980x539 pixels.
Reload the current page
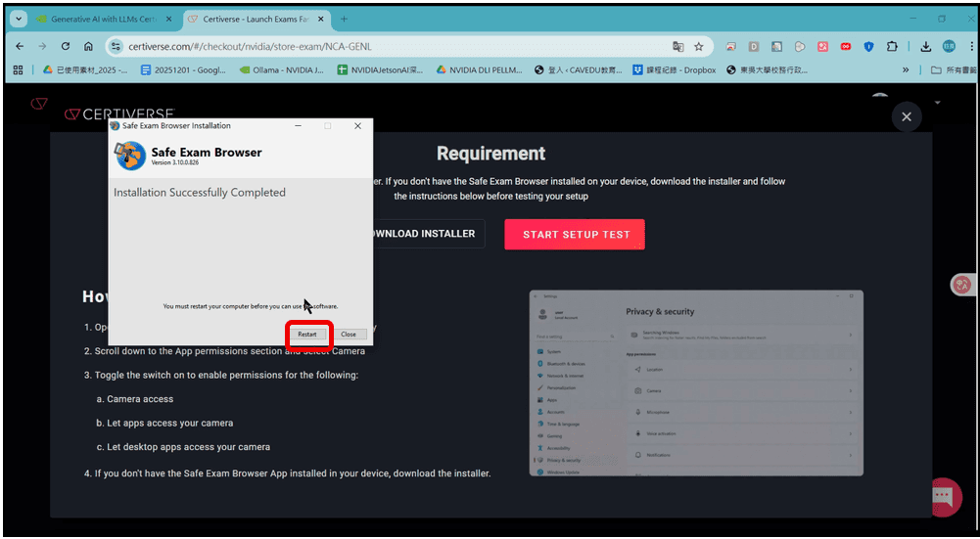(66, 46)
